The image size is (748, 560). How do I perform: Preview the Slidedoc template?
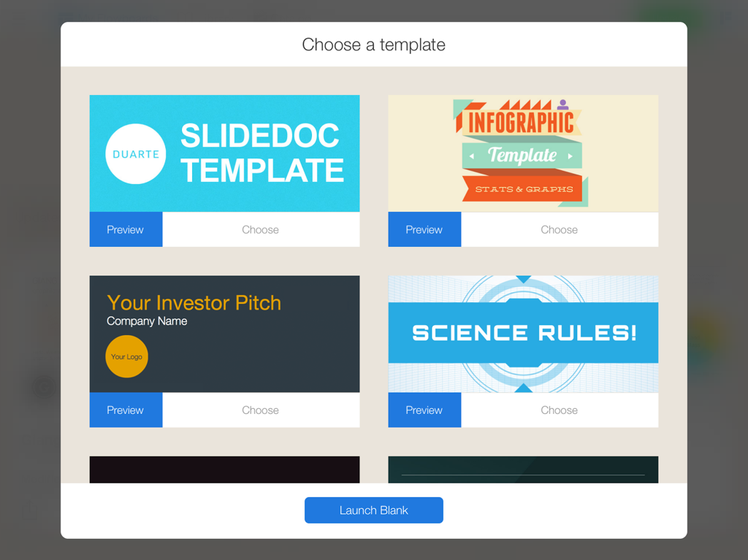126,229
